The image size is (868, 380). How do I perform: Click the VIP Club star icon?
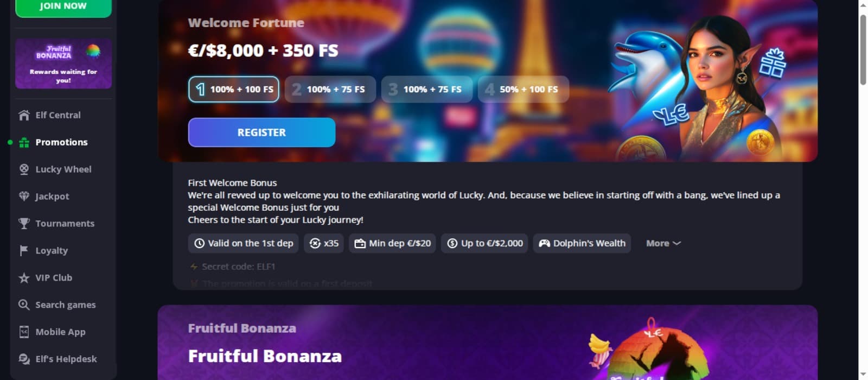pos(24,278)
